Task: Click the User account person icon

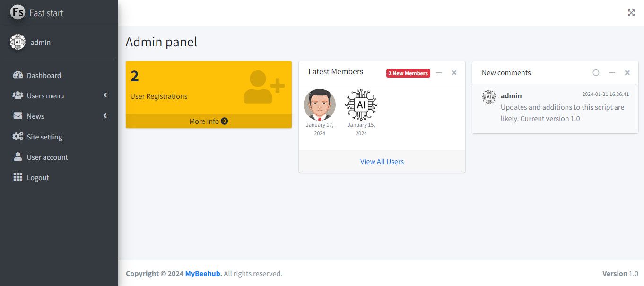Action: pos(18,157)
